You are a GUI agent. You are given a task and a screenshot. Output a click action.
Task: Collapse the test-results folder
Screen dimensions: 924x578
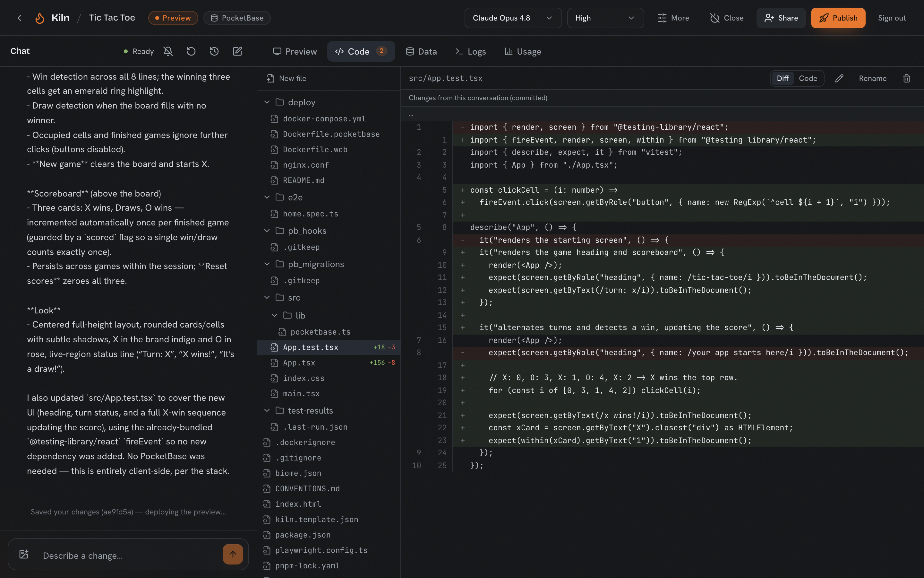tap(267, 411)
